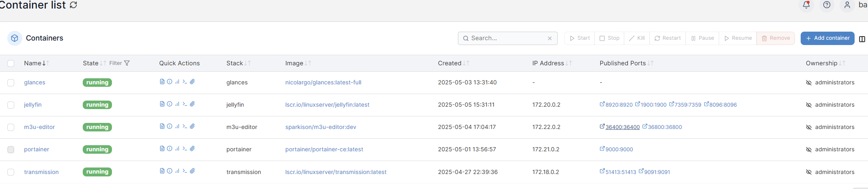The height and width of the screenshot is (189, 868).
Task: Select the m3u-editor container checkbox
Action: [11, 127]
